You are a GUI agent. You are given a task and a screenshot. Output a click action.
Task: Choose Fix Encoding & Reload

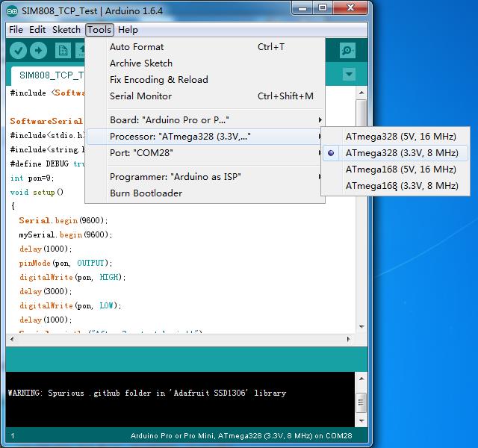[x=205, y=80]
